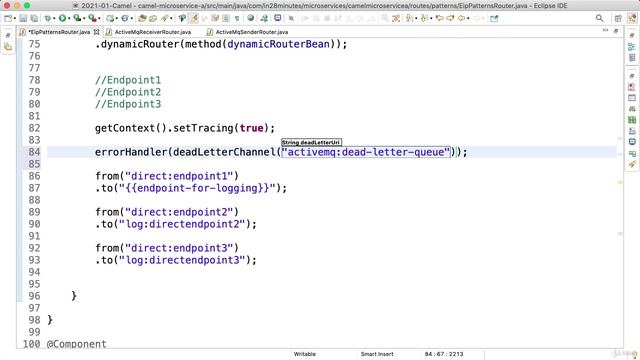Image resolution: width=640 pixels, height=360 pixels.
Task: Click the Last Edit Location arrow icon
Action: click(x=440, y=18)
